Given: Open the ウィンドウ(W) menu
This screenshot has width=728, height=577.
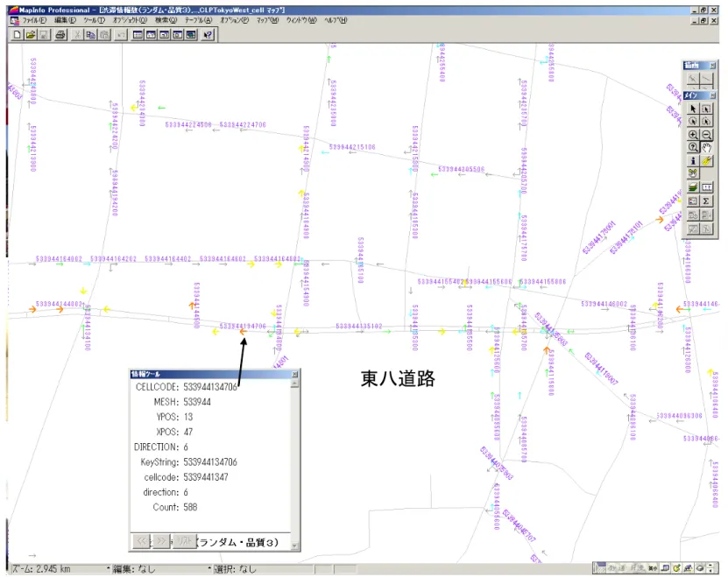Looking at the screenshot, I should [301, 20].
